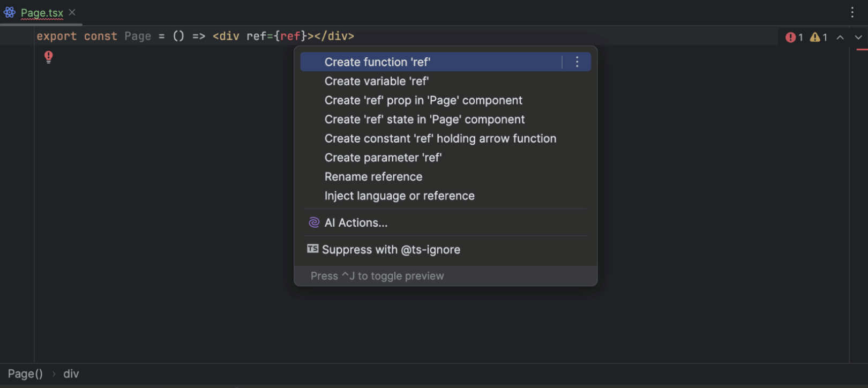Click the yellow warning count indicator
This screenshot has height=388, width=868.
pos(818,38)
